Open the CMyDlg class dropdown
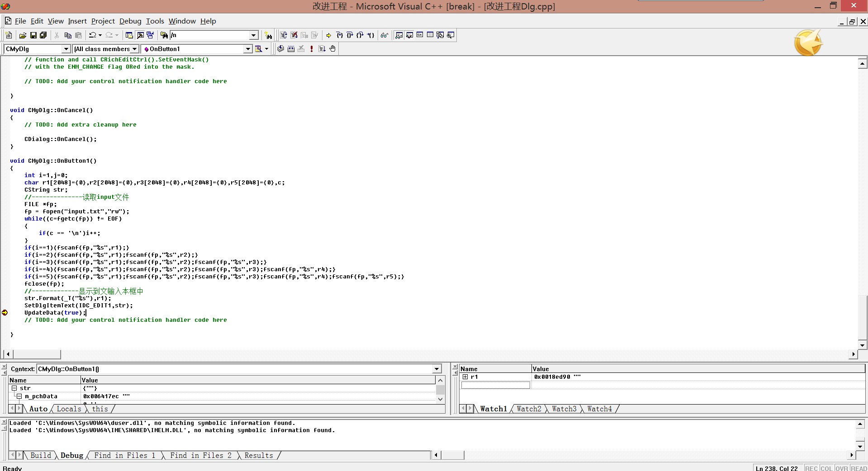 66,49
